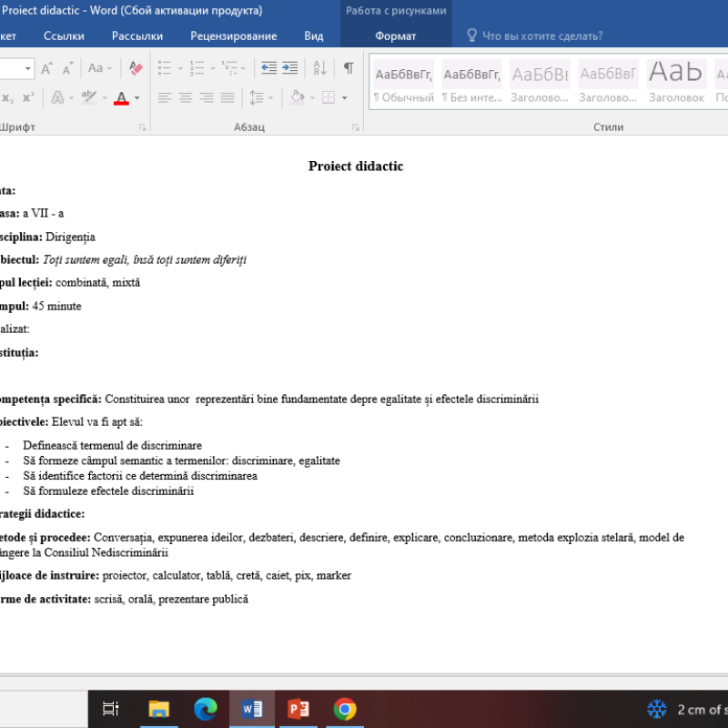Toggle paragraph marks display
Image resolution: width=728 pixels, height=728 pixels.
coord(349,68)
